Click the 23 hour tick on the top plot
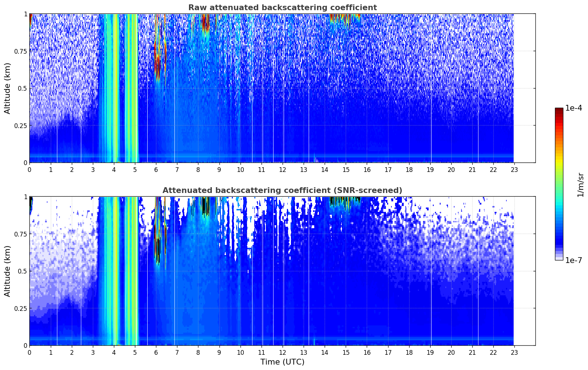 (514, 170)
